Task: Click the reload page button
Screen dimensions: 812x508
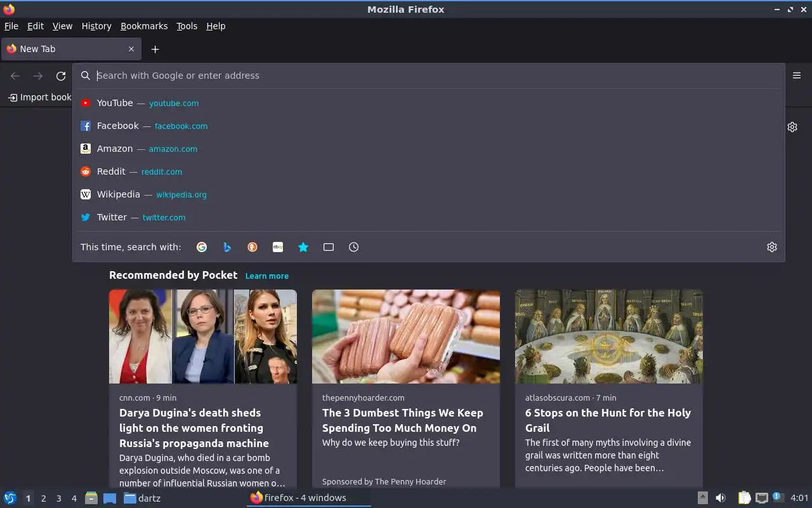Action: click(x=61, y=76)
